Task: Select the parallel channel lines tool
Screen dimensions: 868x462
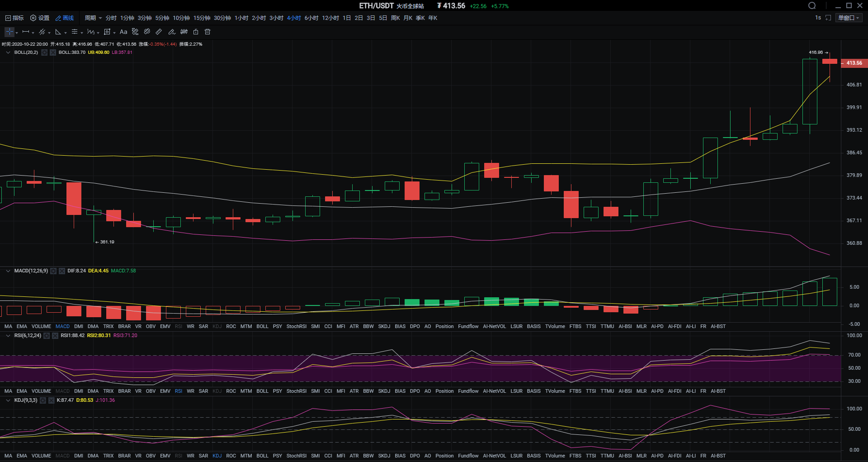Action: click(x=42, y=32)
